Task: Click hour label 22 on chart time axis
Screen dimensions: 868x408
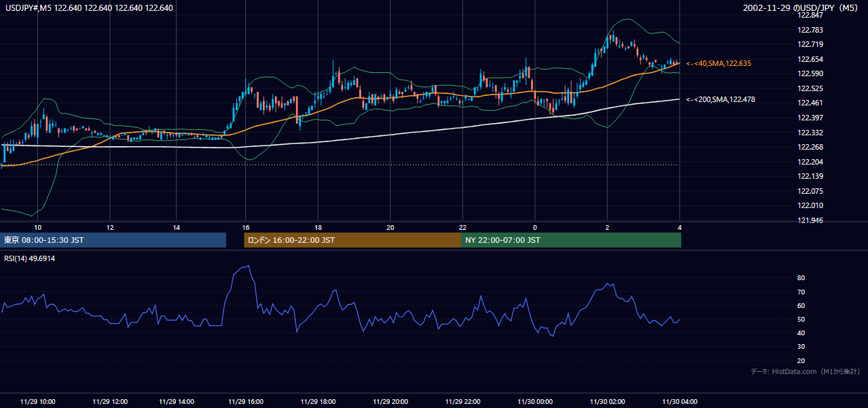Action: tap(463, 227)
